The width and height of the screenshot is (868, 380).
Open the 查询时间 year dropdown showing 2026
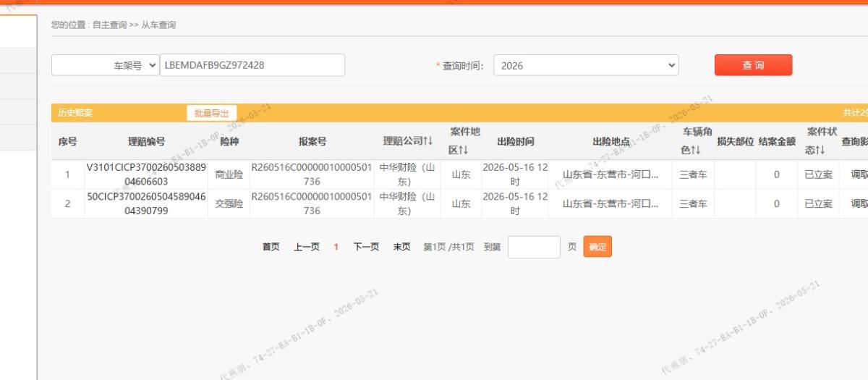[x=586, y=65]
